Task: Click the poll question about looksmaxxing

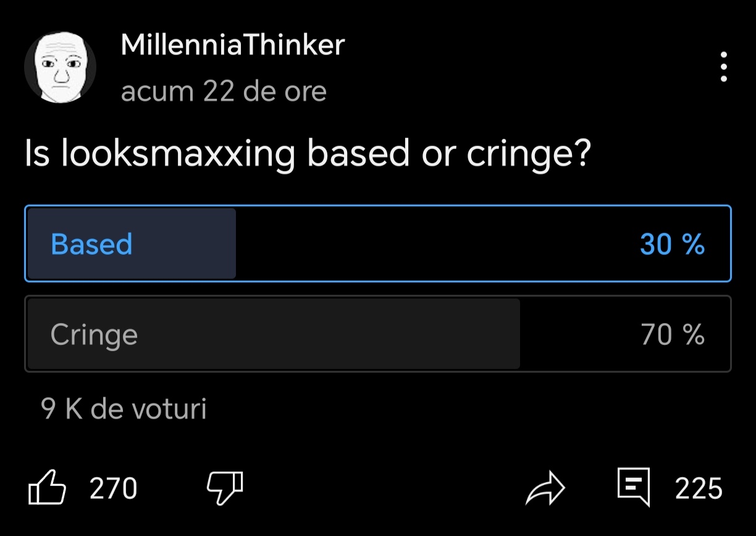Action: 308,152
